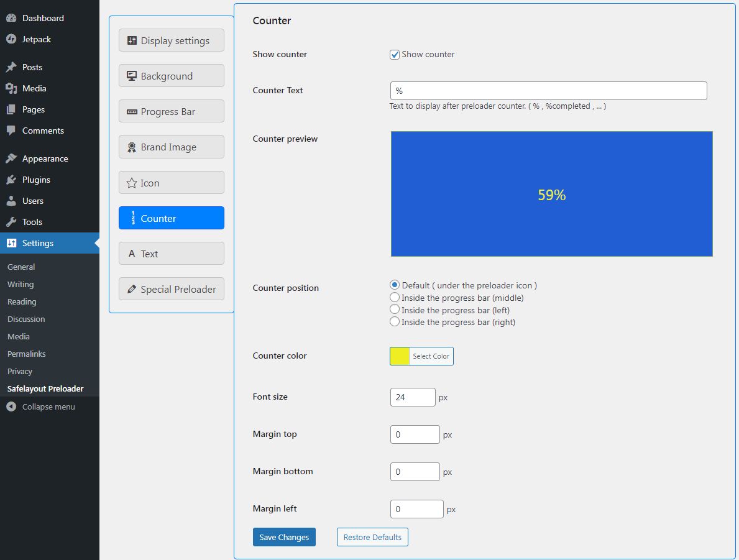Click the Appearance paintbrush icon
The height and width of the screenshot is (560, 739).
point(11,158)
